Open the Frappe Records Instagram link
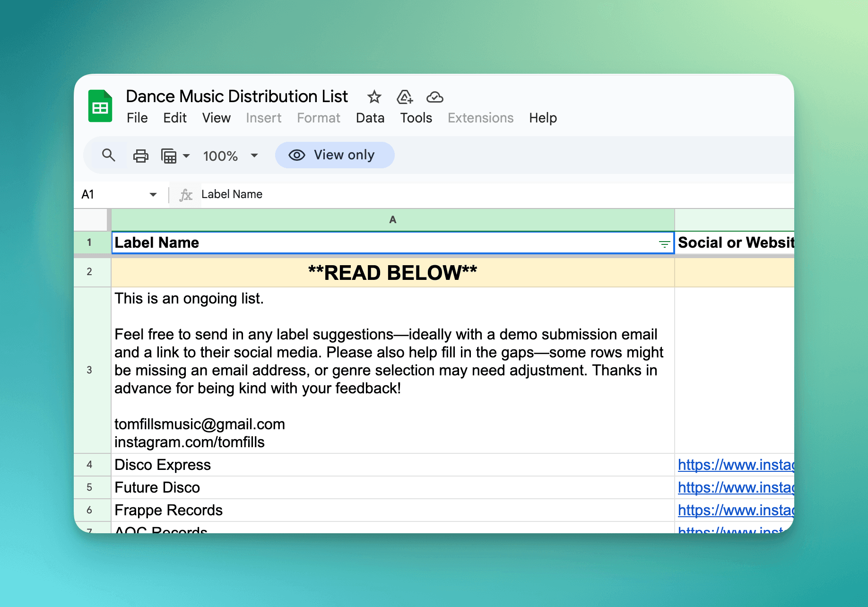This screenshot has height=607, width=868. point(735,510)
